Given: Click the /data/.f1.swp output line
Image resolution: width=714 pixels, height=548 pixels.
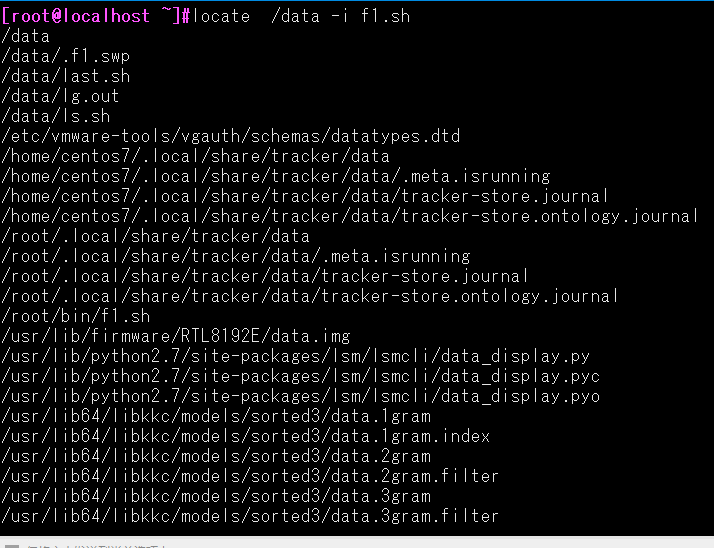Looking at the screenshot, I should (x=66, y=56).
